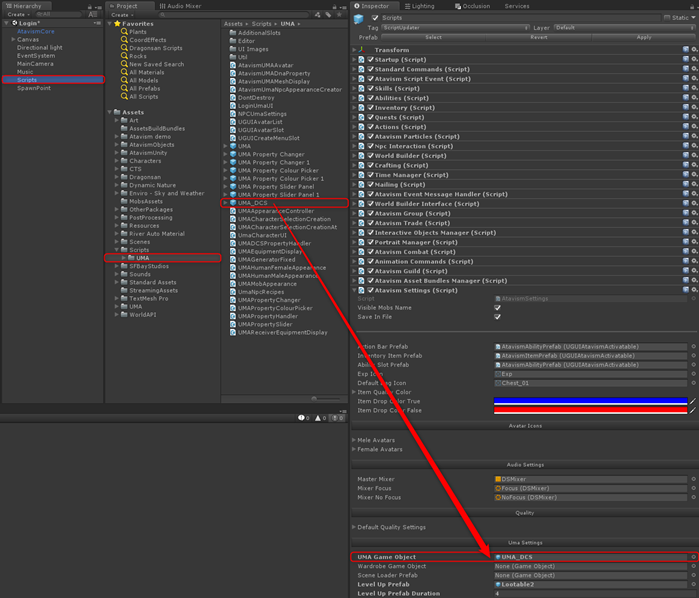The image size is (699, 598).
Task: Open the Item Drop Color False swatch
Action: click(590, 410)
